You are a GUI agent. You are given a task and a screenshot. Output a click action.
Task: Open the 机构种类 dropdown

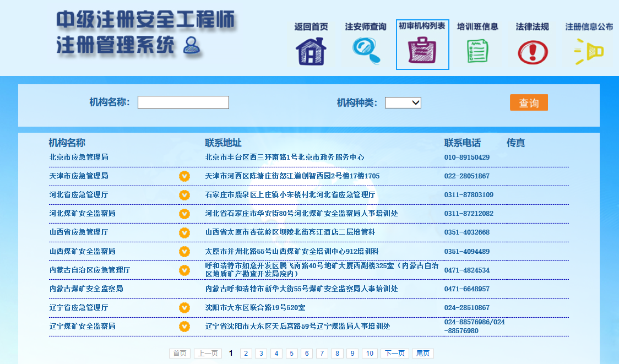click(403, 102)
